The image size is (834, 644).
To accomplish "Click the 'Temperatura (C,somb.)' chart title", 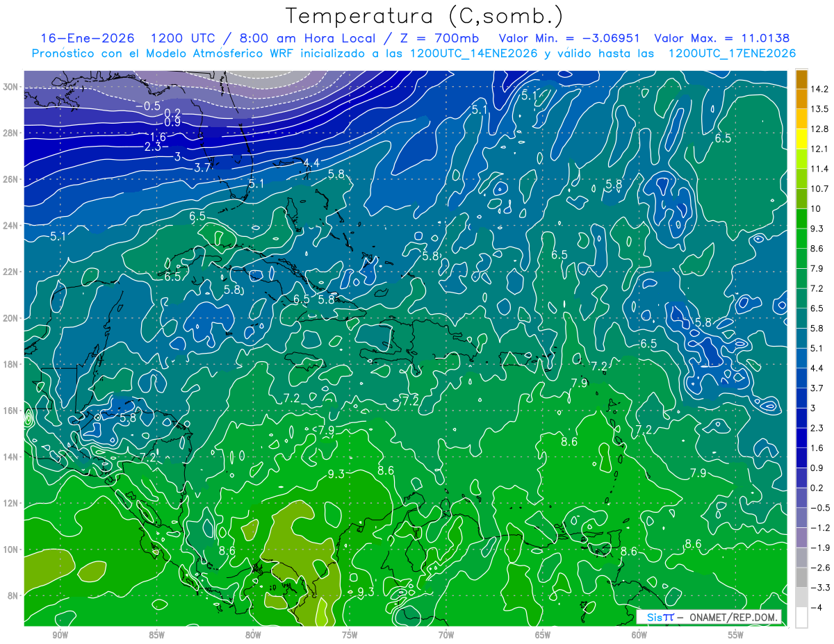I will pyautogui.click(x=425, y=15).
